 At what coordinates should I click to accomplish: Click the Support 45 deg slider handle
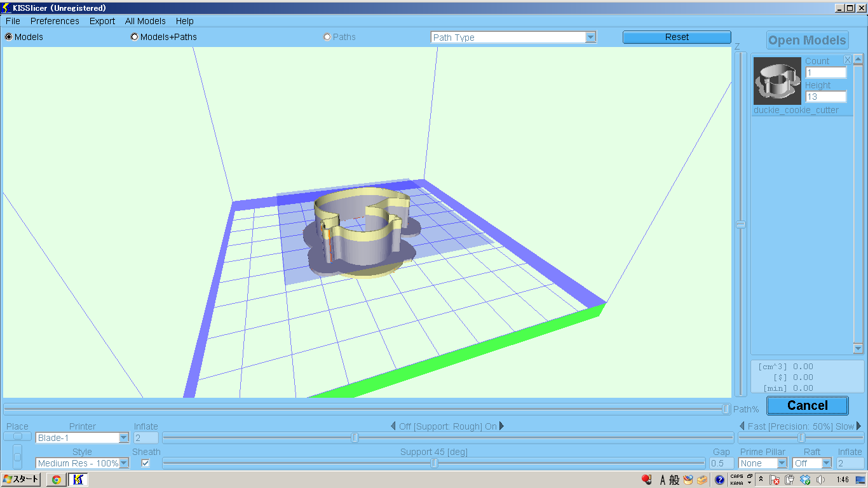click(435, 463)
